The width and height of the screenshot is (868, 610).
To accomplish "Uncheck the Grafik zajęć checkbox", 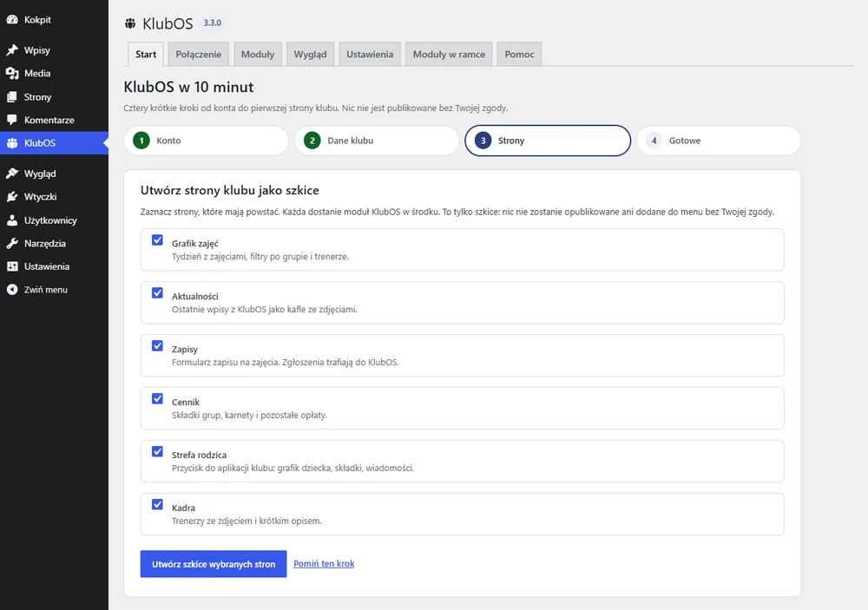I will (158, 240).
